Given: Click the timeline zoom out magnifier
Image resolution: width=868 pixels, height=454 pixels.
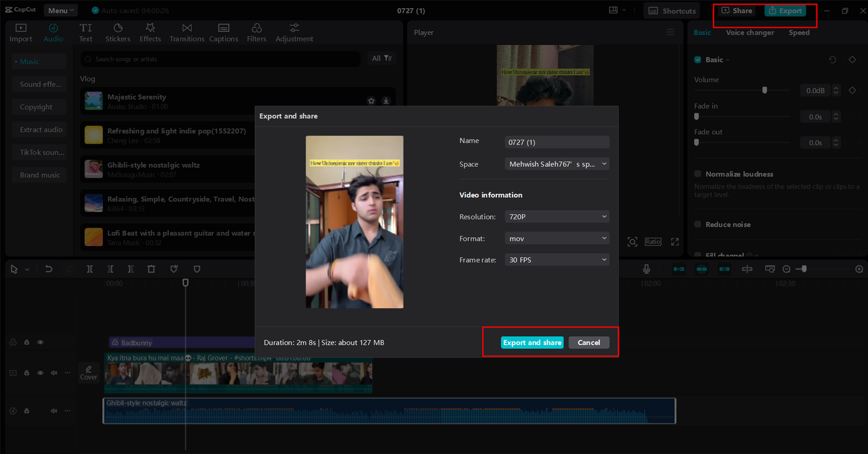Looking at the screenshot, I should [787, 269].
